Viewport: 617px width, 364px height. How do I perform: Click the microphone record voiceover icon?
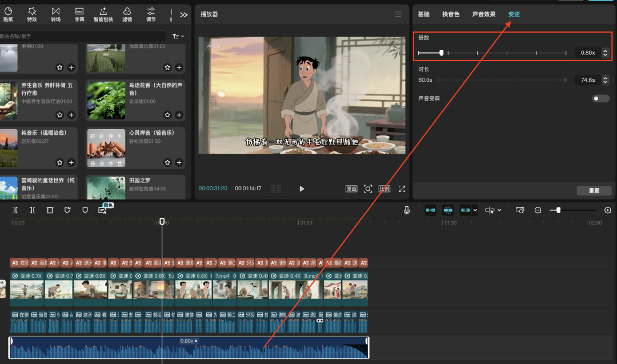407,210
